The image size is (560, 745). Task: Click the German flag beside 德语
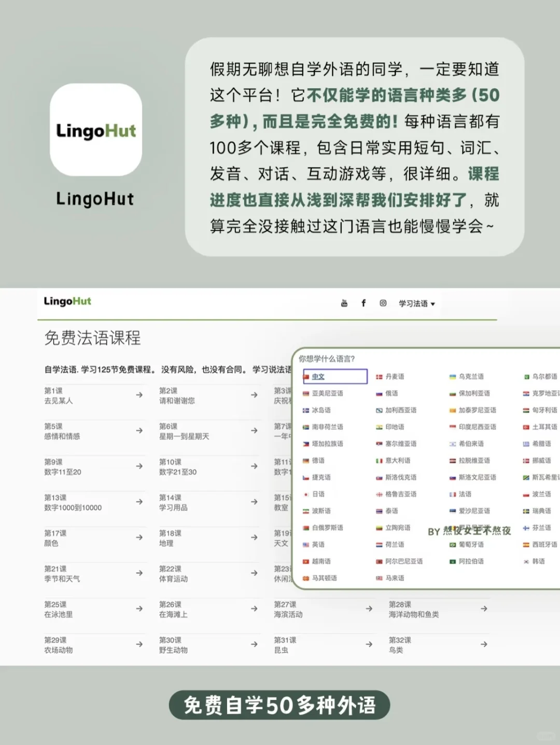tap(307, 461)
